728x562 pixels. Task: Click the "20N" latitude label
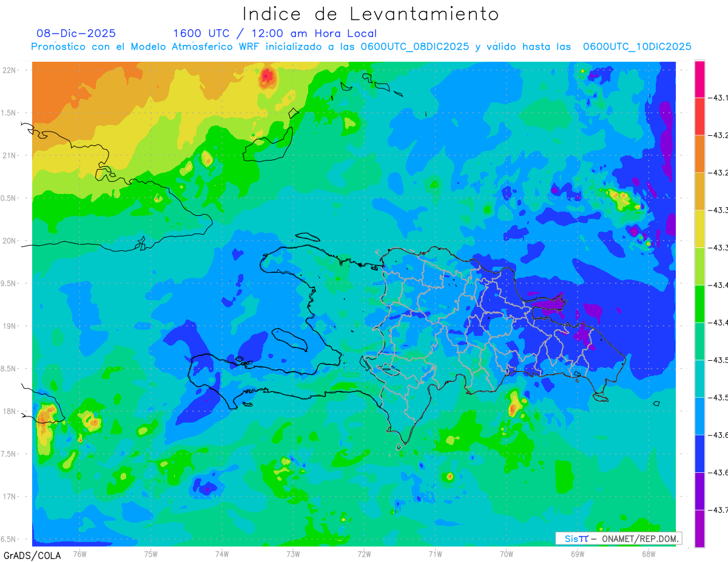pyautogui.click(x=10, y=241)
